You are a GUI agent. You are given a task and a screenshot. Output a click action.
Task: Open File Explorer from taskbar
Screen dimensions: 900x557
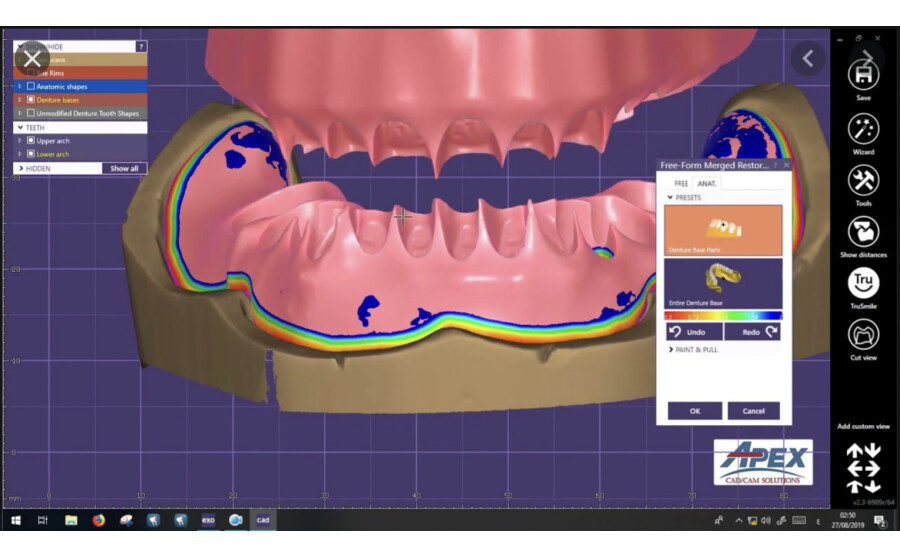pyautogui.click(x=71, y=520)
